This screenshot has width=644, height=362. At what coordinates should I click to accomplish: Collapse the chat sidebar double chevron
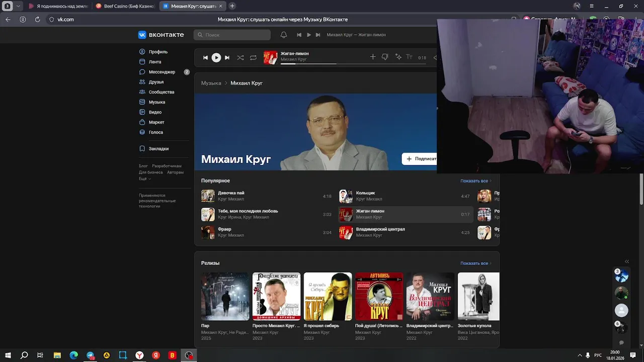tap(627, 261)
